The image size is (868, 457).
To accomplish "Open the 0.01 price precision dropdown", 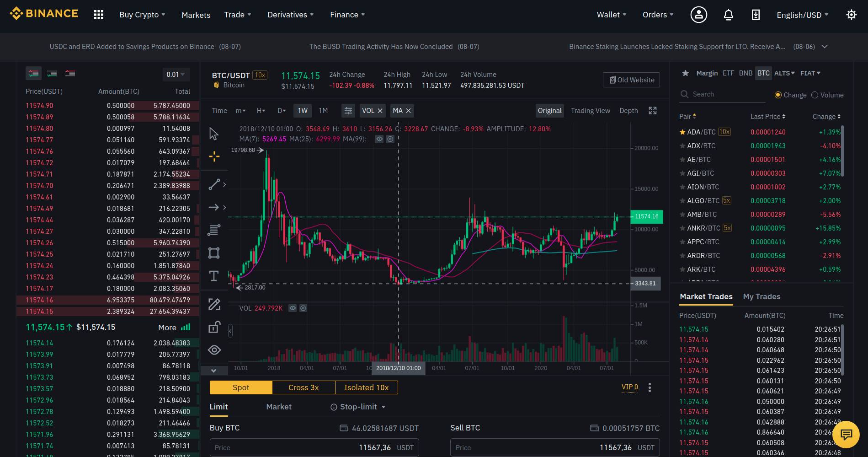I will (176, 75).
